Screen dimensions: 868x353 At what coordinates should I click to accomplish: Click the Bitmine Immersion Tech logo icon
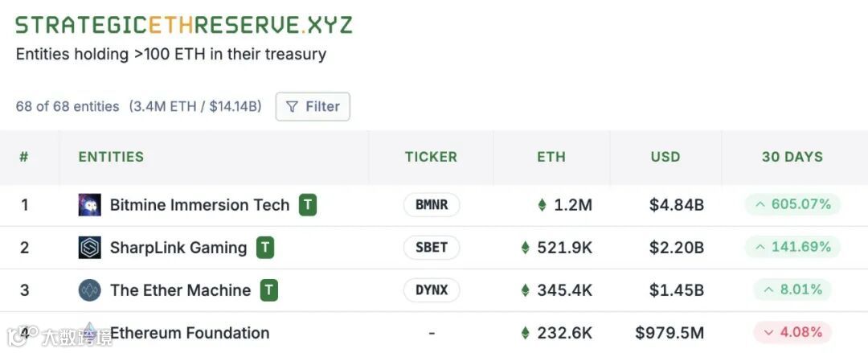pos(89,205)
